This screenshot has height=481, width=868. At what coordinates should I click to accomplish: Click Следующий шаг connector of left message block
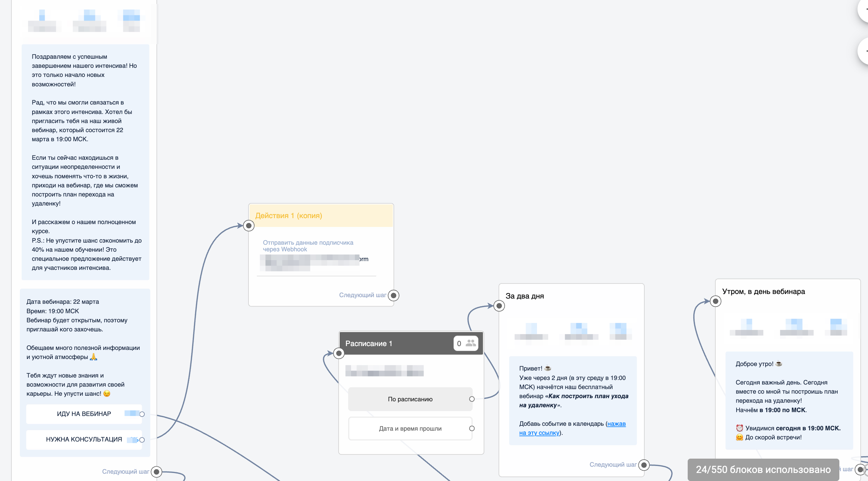(157, 472)
